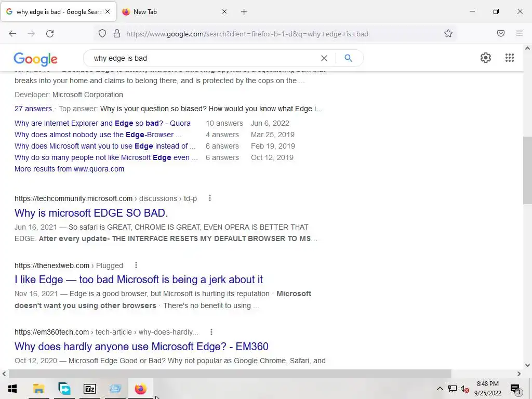This screenshot has height=399, width=532.
Task: Open 'Why does hardly anyone use Microsoft Edge?' result
Action: (141, 347)
